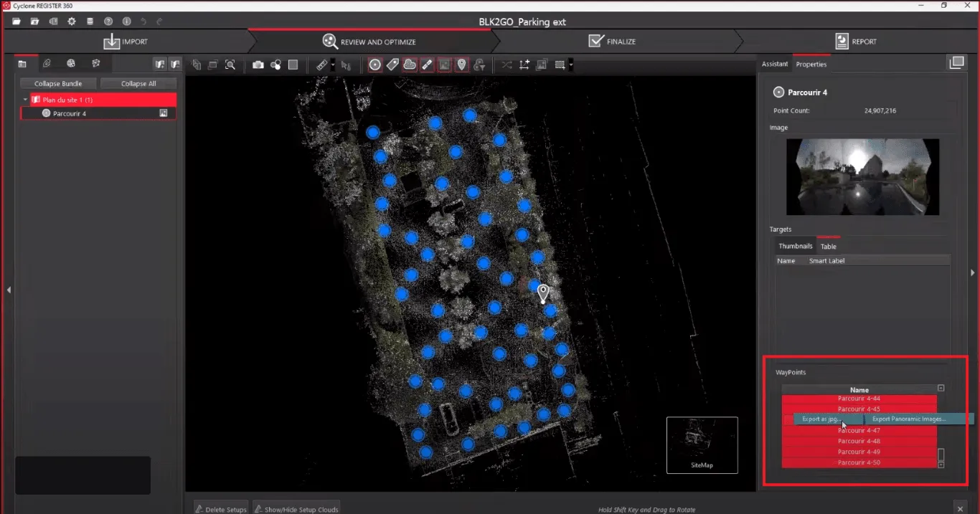
Task: Open the help question mark icon
Action: pyautogui.click(x=108, y=22)
